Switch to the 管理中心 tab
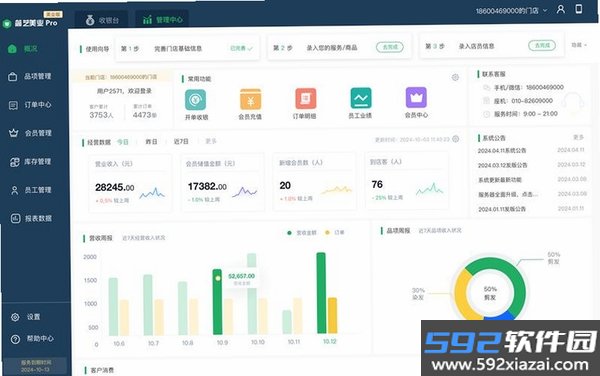 coord(162,20)
